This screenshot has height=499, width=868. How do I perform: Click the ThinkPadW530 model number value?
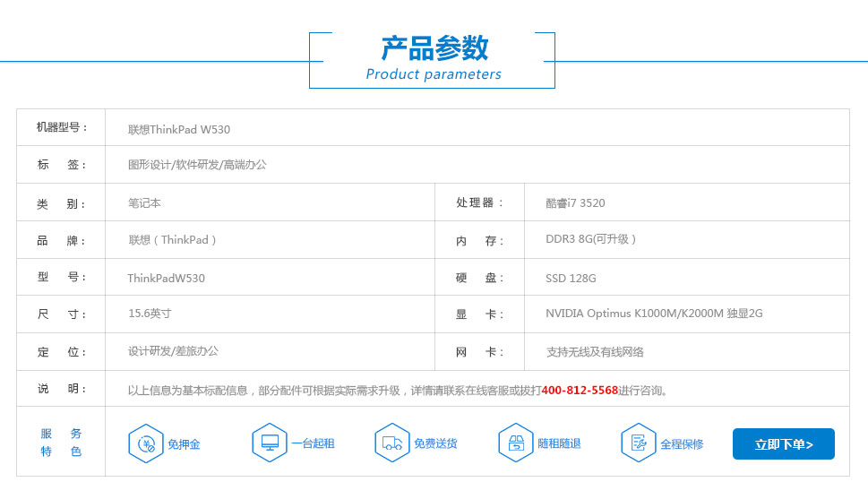(166, 278)
